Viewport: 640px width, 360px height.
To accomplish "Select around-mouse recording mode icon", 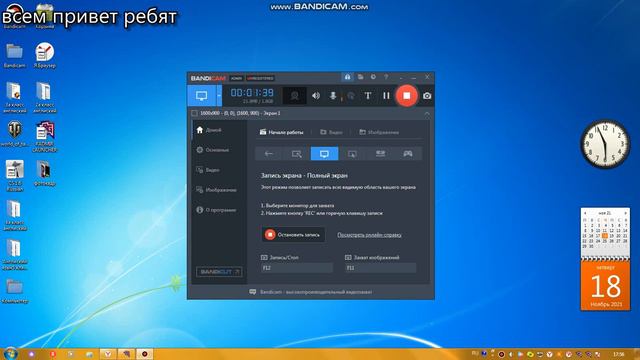I will pyautogui.click(x=352, y=153).
